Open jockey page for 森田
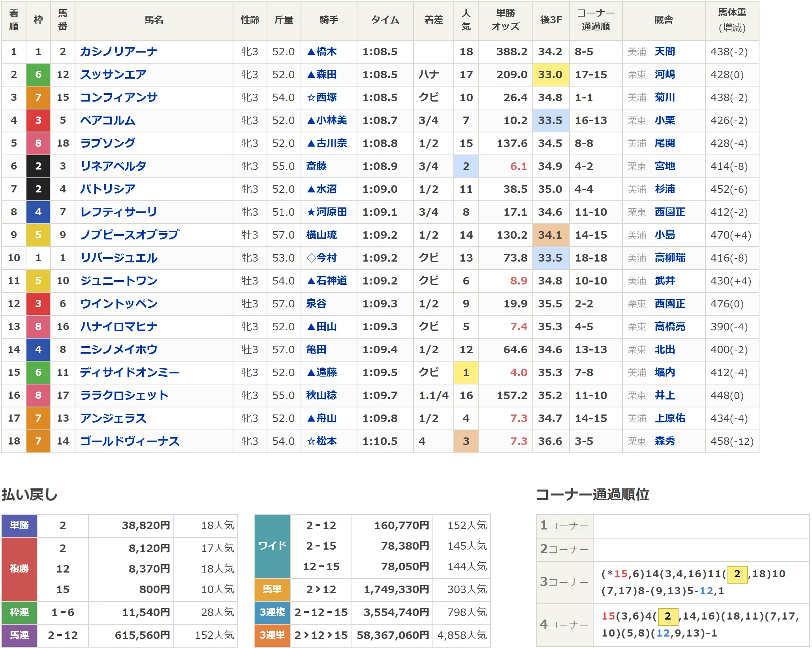The height and width of the screenshot is (648, 812). (x=326, y=75)
